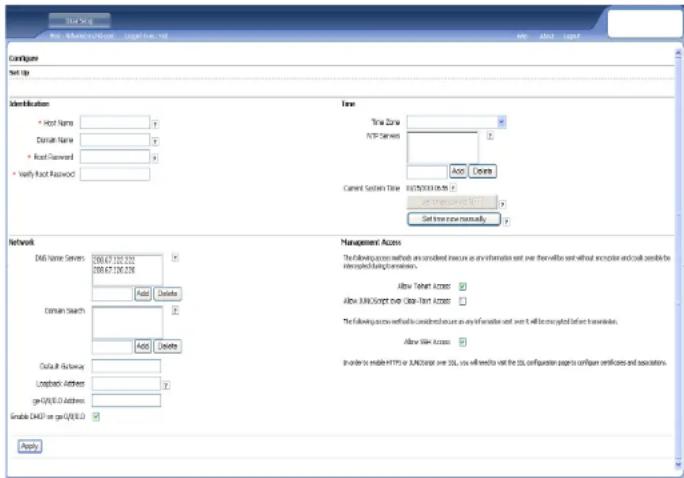Focus the Root Password input field
Viewport: 684px width, 478px height.
click(x=115, y=157)
